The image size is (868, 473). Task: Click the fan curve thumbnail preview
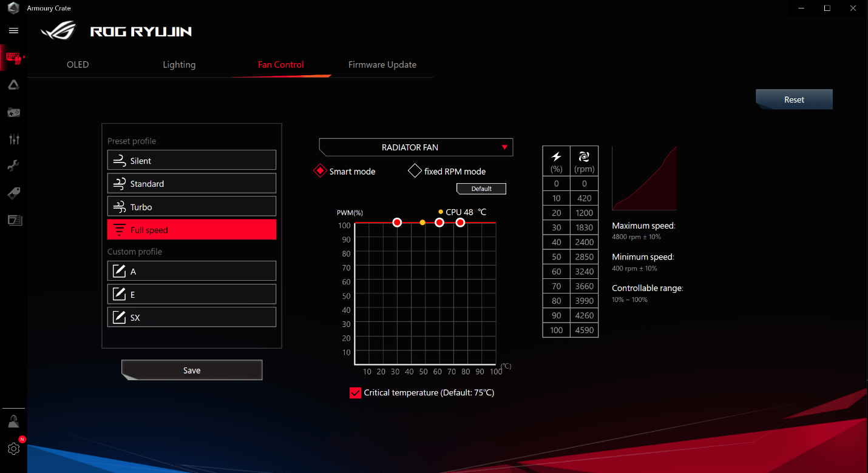point(644,178)
